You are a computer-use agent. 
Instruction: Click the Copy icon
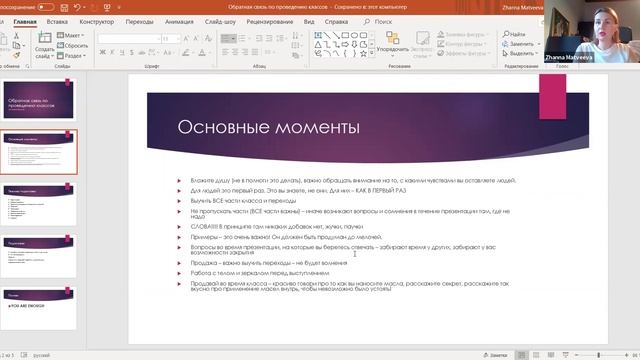click(x=16, y=45)
